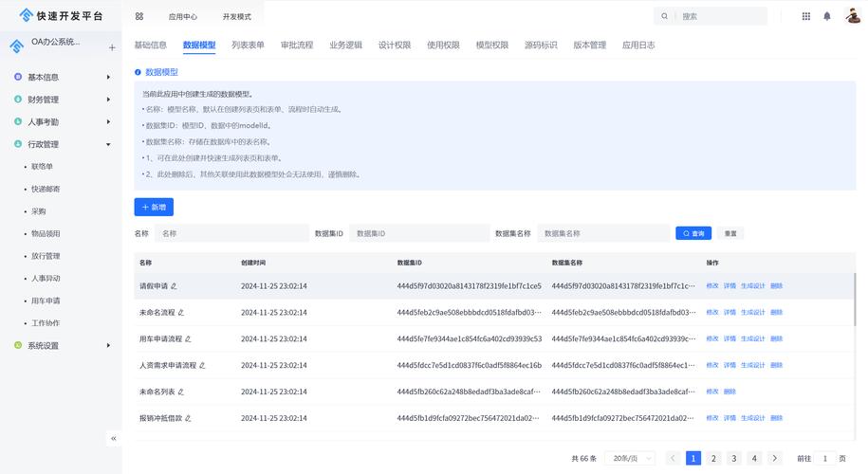
Task: Go to the next page arrow
Action: 775,459
